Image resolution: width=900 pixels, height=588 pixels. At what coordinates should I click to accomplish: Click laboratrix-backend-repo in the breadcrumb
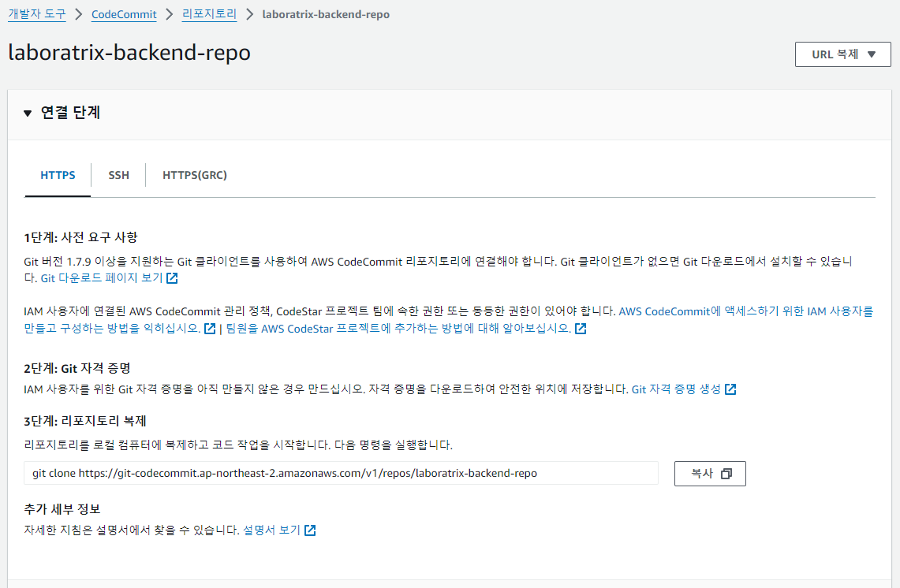326,14
